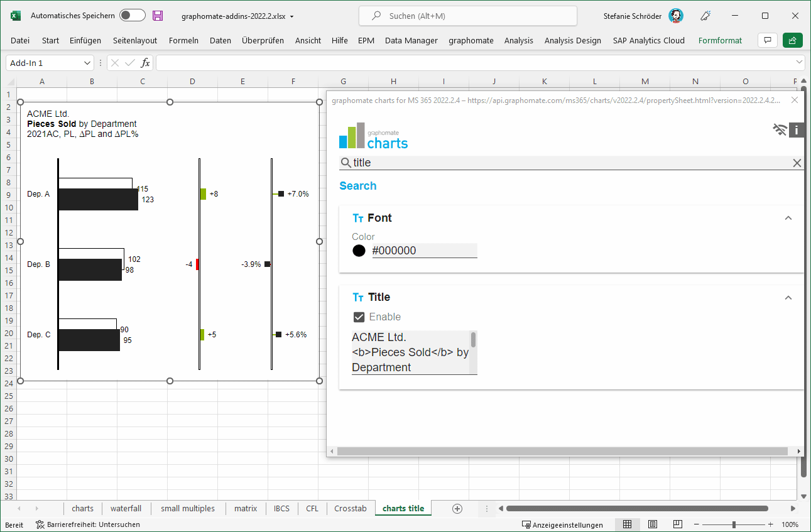Click the title search input field
Screen dimensions: 811x532
[x=572, y=163]
